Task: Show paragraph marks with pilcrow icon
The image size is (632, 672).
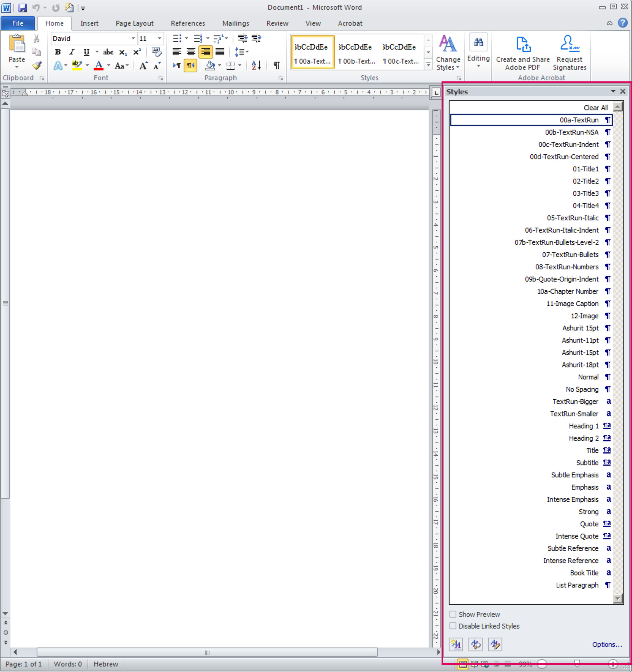Action: (276, 65)
